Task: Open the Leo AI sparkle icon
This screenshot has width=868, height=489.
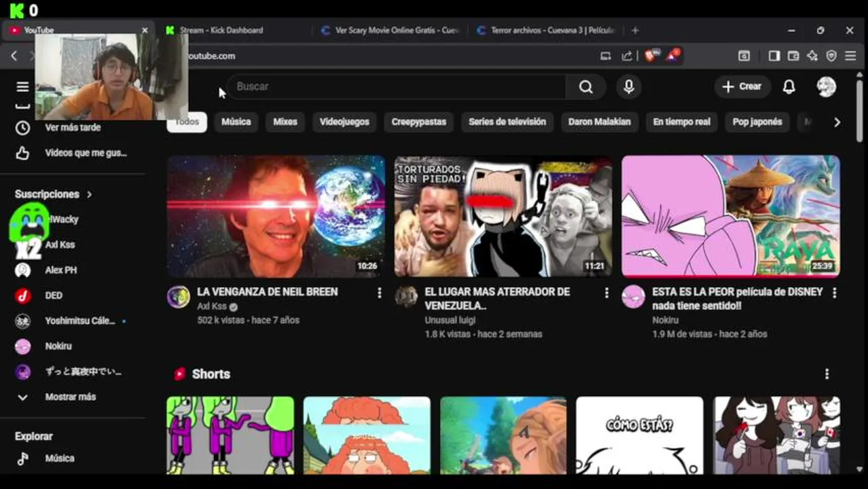Action: [812, 56]
